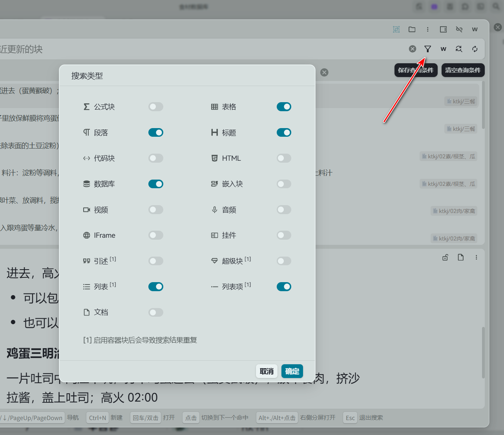Click the right-side split layout icon
The width and height of the screenshot is (504, 435).
click(443, 29)
